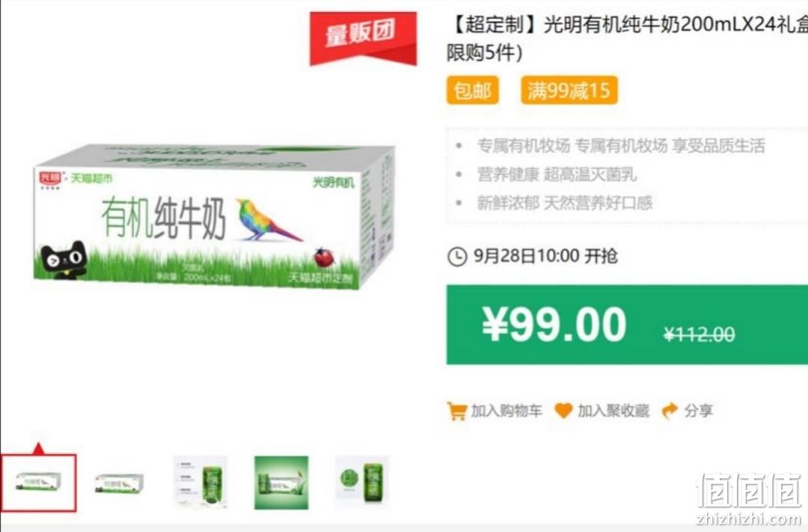808x532 pixels.
Task: Click 加入购物车 add to cart link
Action: [495, 411]
